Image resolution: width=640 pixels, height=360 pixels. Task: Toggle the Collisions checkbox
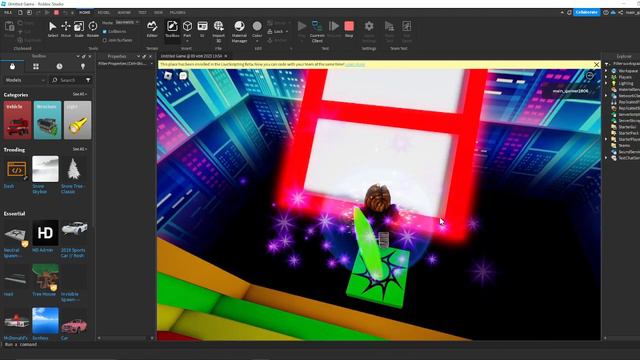click(105, 31)
